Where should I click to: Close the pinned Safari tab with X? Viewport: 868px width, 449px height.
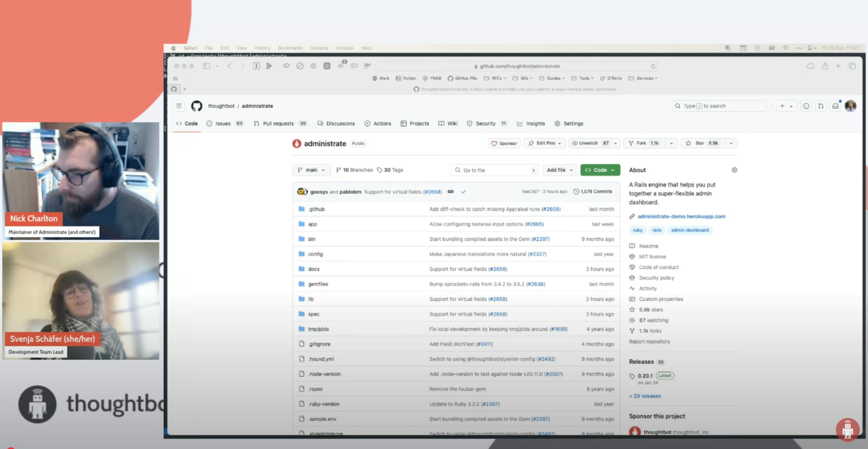click(185, 89)
